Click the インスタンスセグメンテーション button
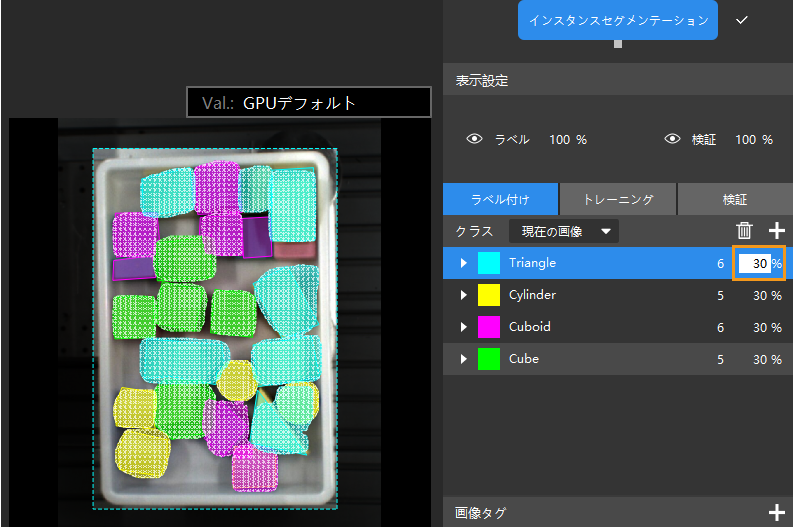Viewport: 793px width, 527px height. click(617, 20)
